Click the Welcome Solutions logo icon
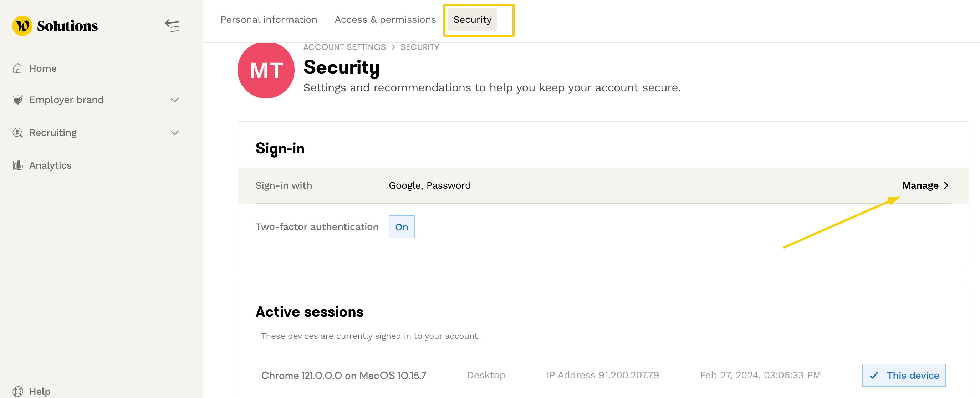Image resolution: width=980 pixels, height=398 pixels. coord(22,26)
